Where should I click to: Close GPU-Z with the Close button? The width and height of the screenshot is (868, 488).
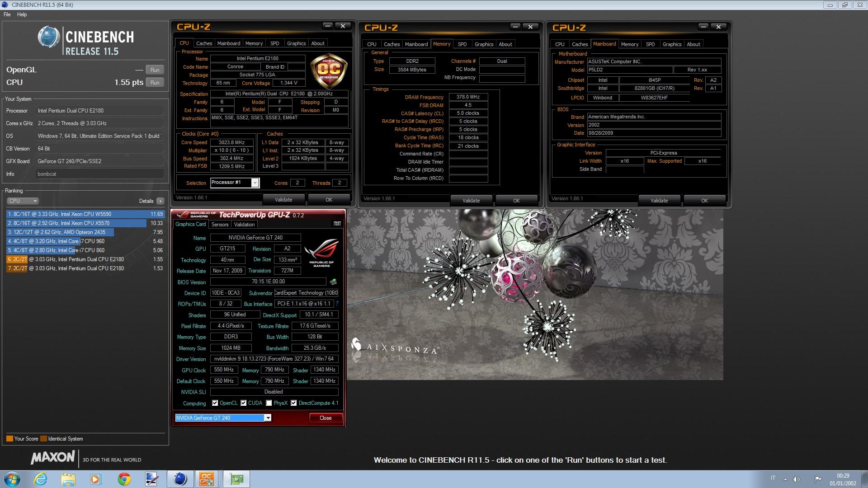(325, 418)
